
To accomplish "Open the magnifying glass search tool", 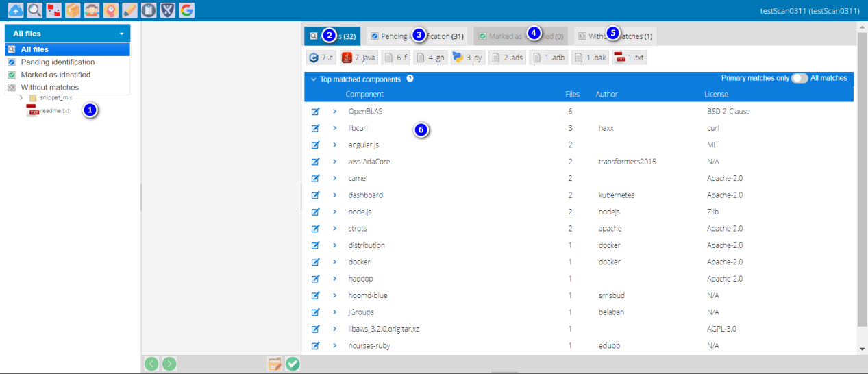I will point(35,10).
